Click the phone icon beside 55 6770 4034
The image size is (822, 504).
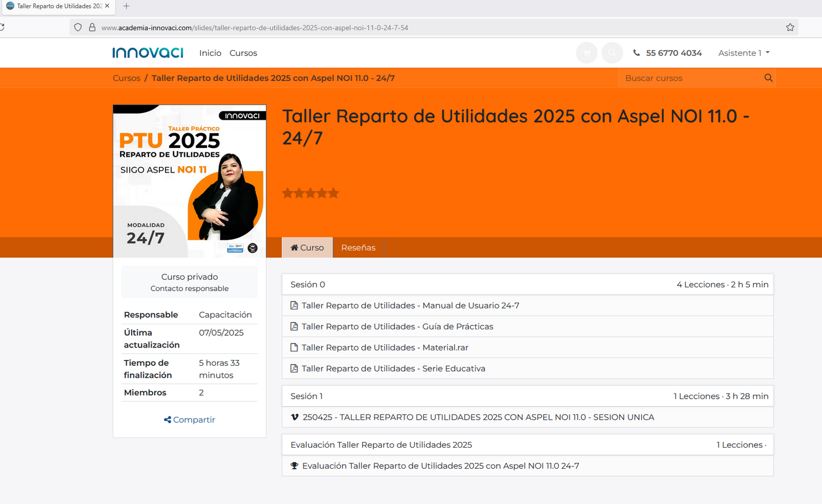pyautogui.click(x=637, y=53)
